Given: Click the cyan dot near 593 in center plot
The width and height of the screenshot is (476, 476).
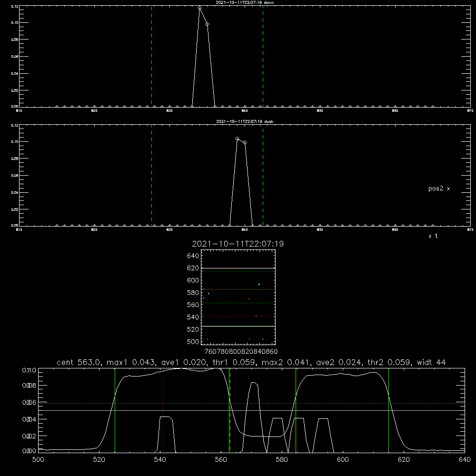Looking at the screenshot, I should 259,284.
